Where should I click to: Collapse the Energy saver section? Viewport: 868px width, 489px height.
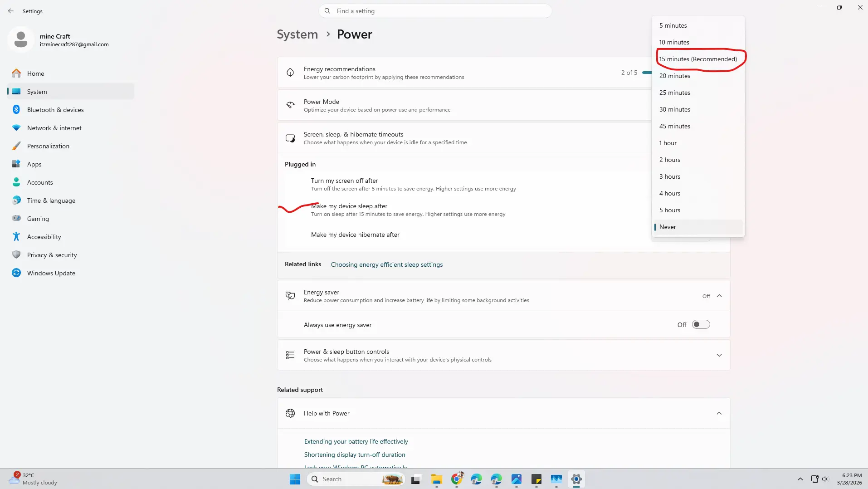[x=719, y=296]
